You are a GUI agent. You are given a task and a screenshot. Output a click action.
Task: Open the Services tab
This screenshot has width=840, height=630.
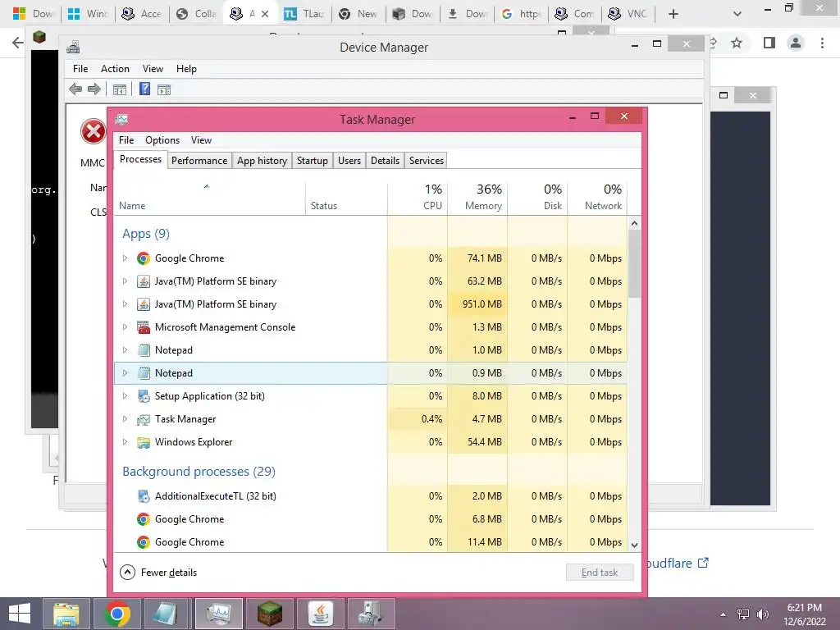pos(427,161)
